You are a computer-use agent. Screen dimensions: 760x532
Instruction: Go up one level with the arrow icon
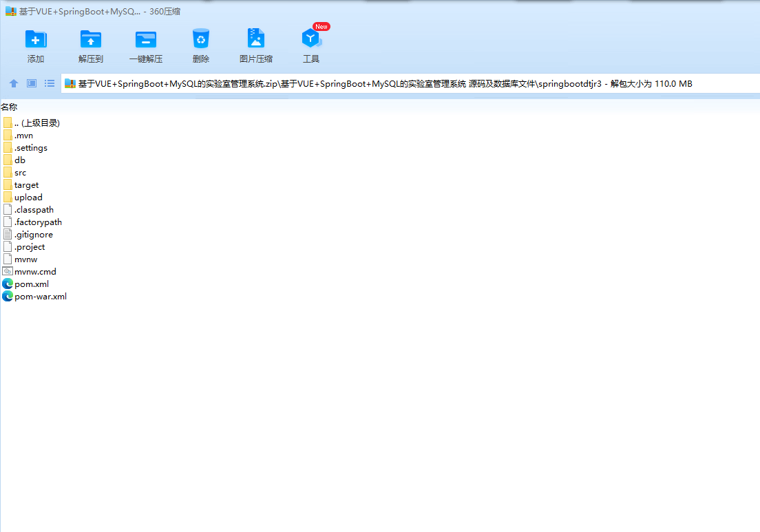[14, 83]
